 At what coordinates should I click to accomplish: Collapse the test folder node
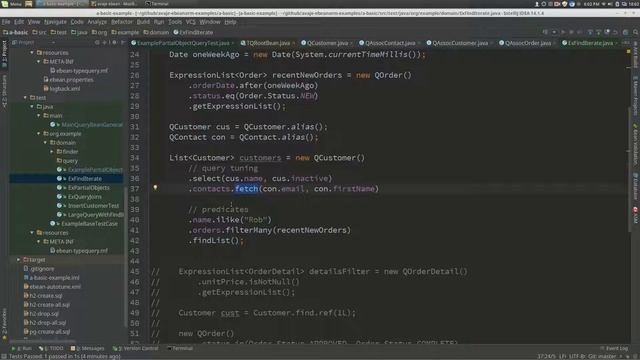tap(25, 98)
